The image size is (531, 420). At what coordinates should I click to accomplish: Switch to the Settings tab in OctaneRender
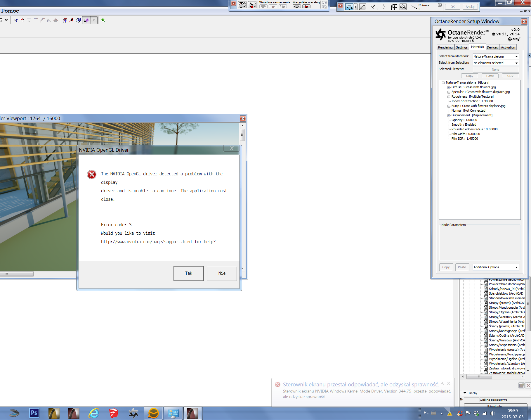tap(461, 47)
